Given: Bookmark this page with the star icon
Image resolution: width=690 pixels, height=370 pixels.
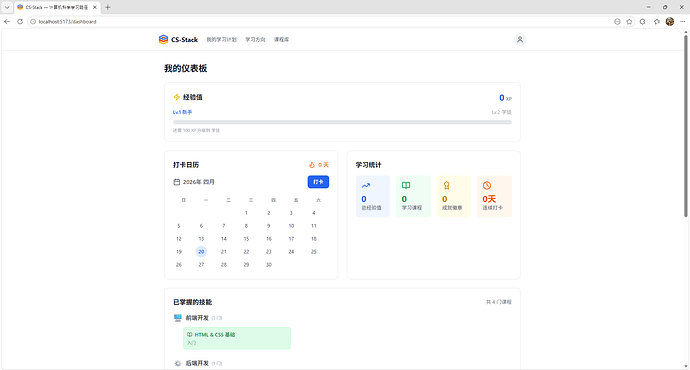Looking at the screenshot, I should pyautogui.click(x=629, y=22).
